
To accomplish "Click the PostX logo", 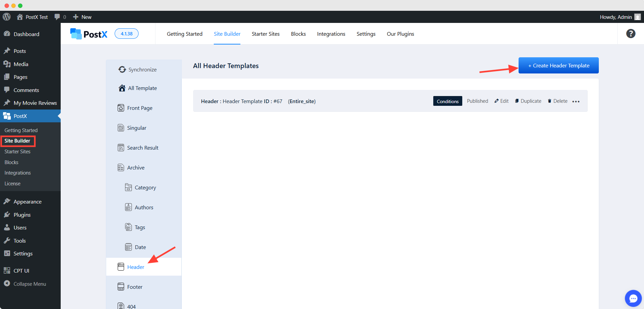I will coord(89,34).
